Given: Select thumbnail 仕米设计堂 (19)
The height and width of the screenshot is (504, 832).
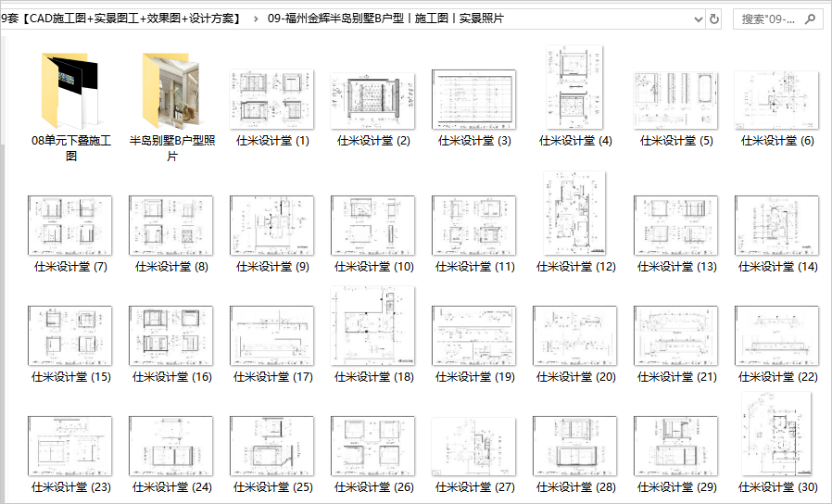Looking at the screenshot, I should coord(473,335).
